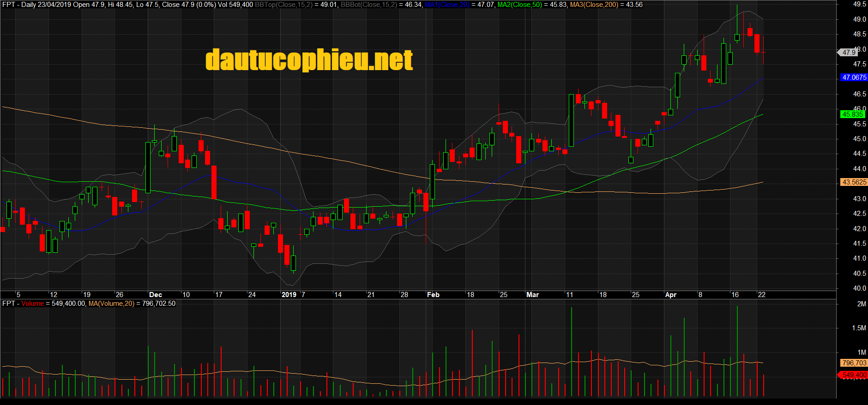The height and width of the screenshot is (405, 868).
Task: Click the red Volume label in lower pane
Action: [32, 304]
